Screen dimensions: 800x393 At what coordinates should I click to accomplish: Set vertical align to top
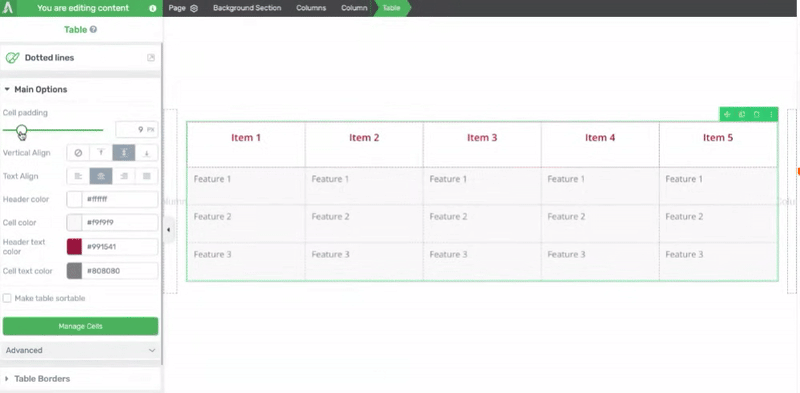coord(101,153)
